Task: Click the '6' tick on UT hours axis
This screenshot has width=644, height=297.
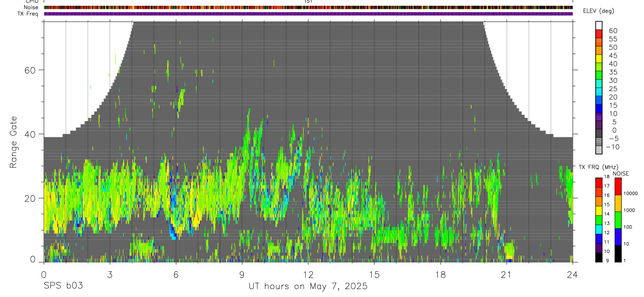Action: tap(176, 274)
